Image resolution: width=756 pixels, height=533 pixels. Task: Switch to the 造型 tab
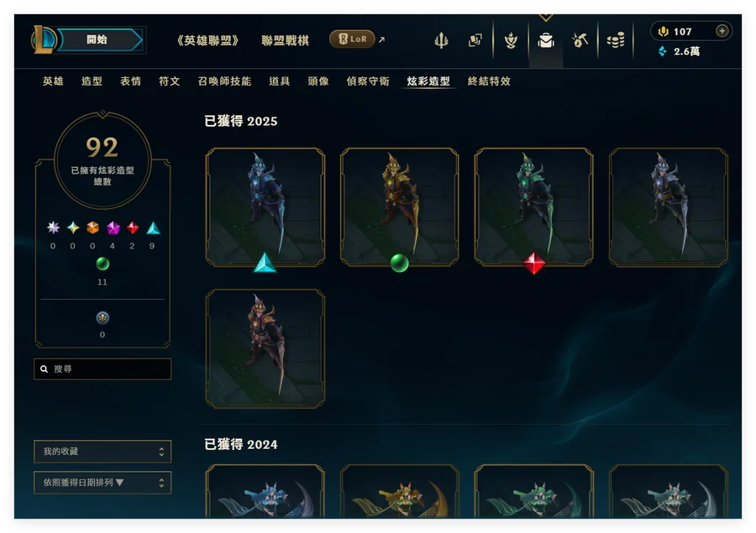point(92,81)
